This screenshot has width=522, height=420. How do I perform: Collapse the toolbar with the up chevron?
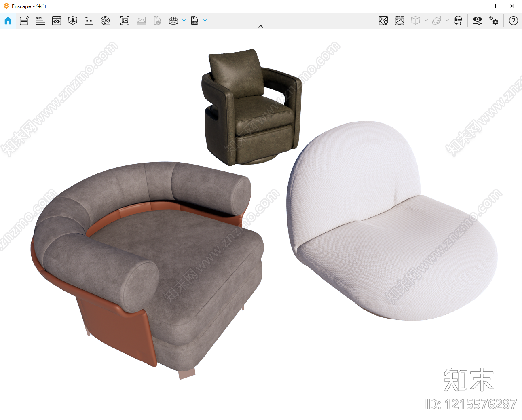[261, 26]
